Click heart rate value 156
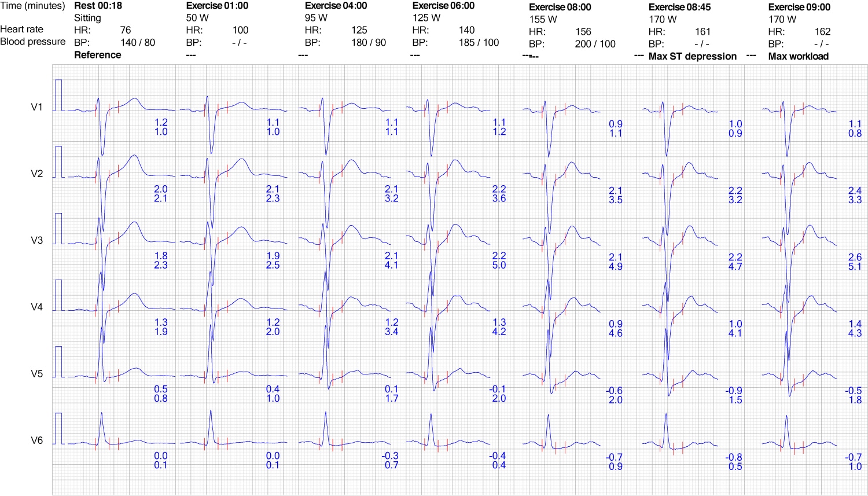This screenshot has width=868, height=496. coord(583,32)
